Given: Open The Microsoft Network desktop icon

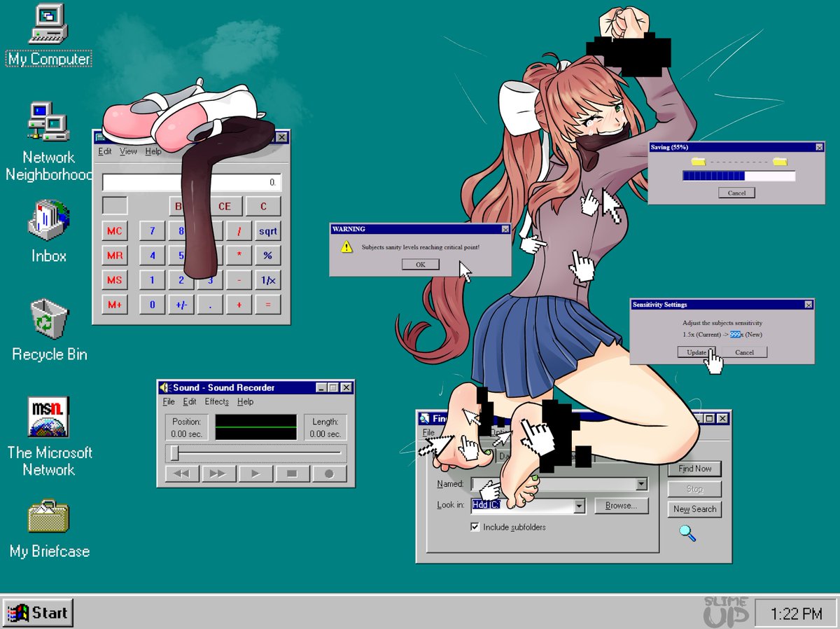Looking at the screenshot, I should click(49, 437).
